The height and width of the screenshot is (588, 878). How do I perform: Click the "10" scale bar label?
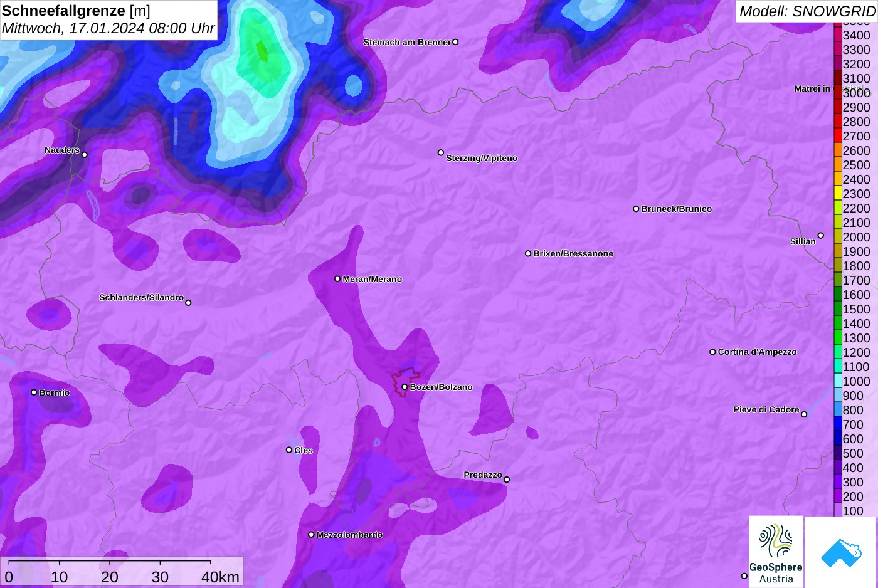pos(60,577)
